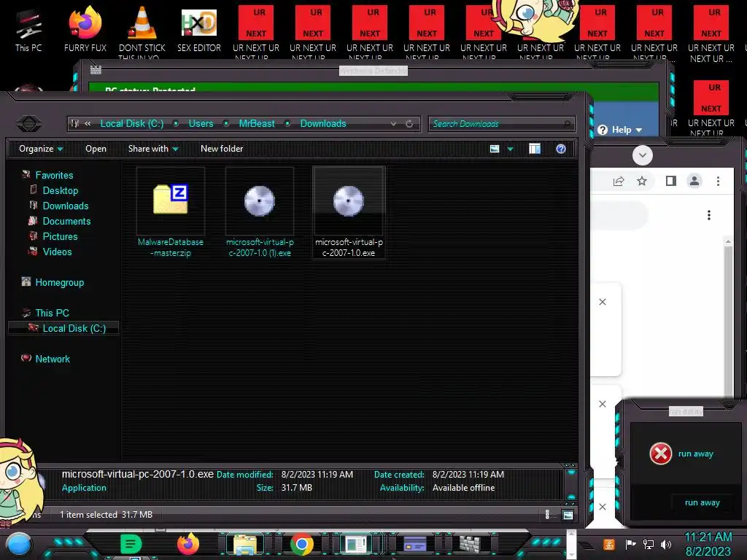Image resolution: width=747 pixels, height=560 pixels.
Task: Go to Desktop in Favorites
Action: (61, 190)
